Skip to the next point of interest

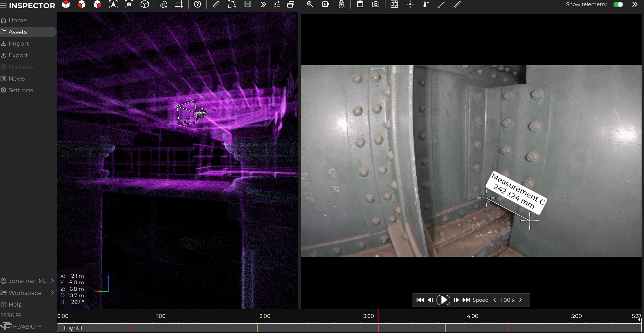pyautogui.click(x=466, y=300)
